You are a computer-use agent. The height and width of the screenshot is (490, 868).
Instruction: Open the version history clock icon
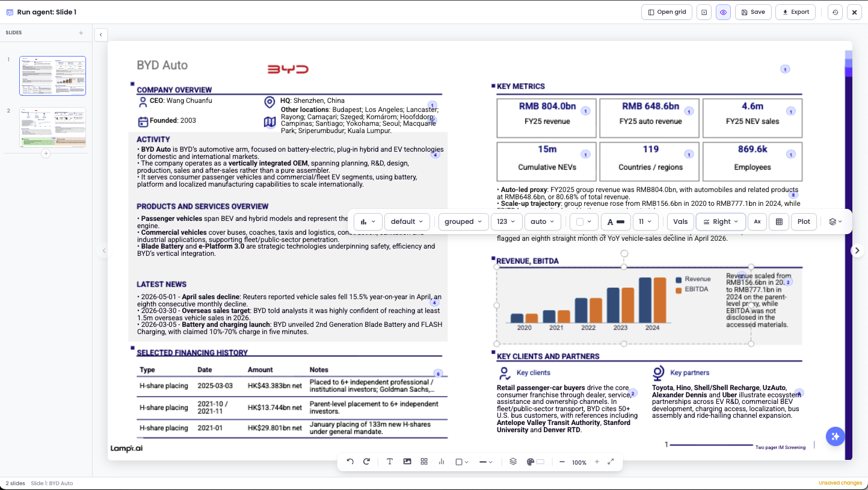(835, 12)
